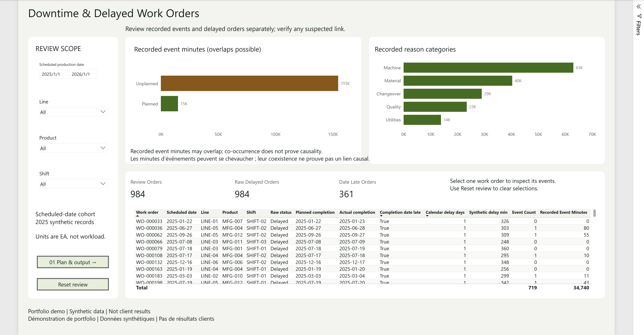Click the 155K data label
This screenshot has width=644, height=335.
point(345,83)
